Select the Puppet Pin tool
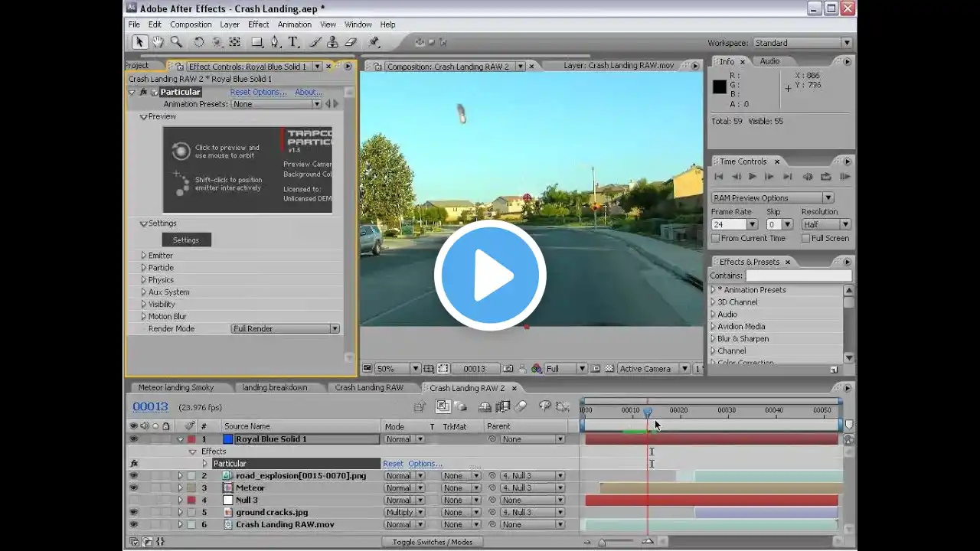Screen dimensions: 980x551 point(374,43)
